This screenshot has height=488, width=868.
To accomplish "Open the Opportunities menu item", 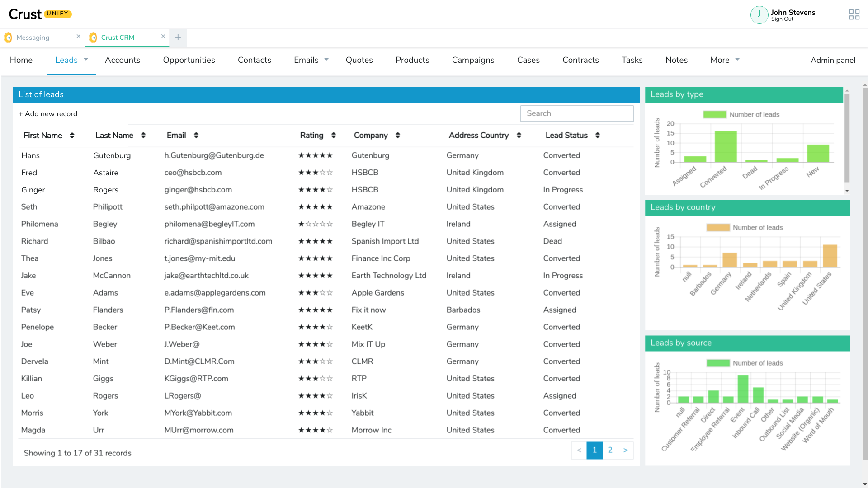I will (x=189, y=60).
